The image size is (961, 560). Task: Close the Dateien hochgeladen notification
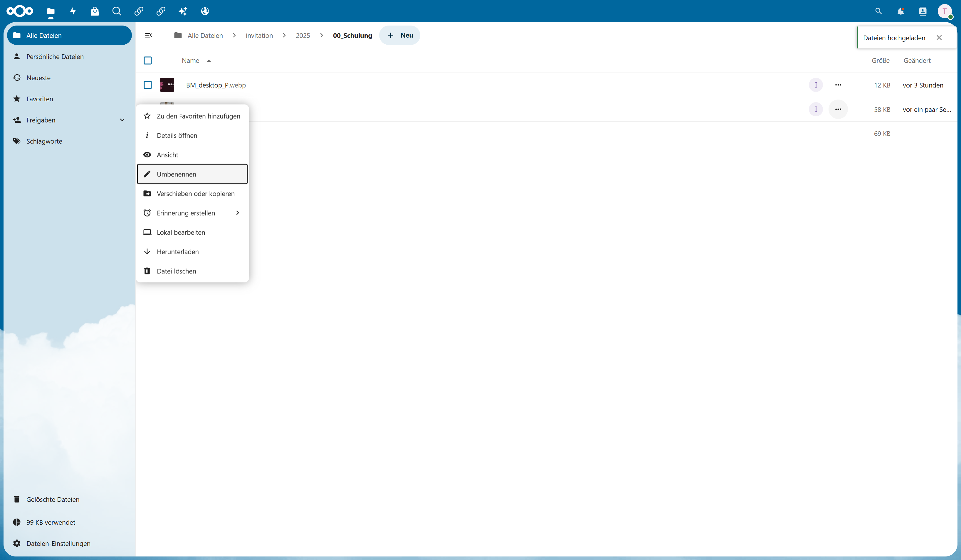pyautogui.click(x=939, y=38)
